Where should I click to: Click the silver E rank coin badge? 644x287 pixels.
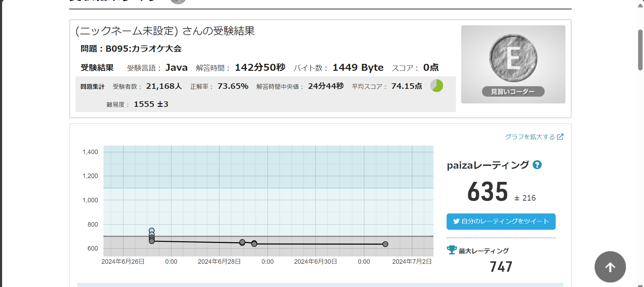click(513, 58)
